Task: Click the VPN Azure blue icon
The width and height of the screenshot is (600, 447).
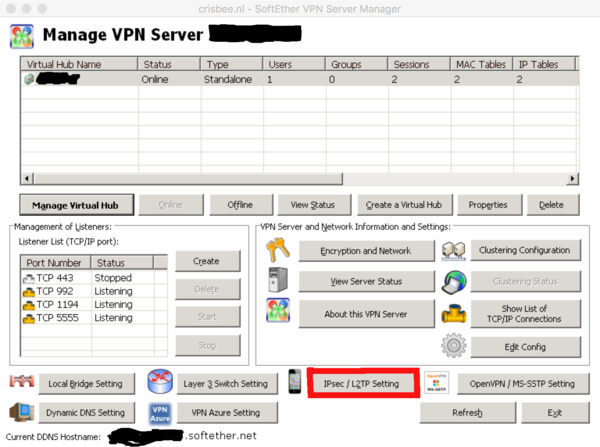Action: 160,414
